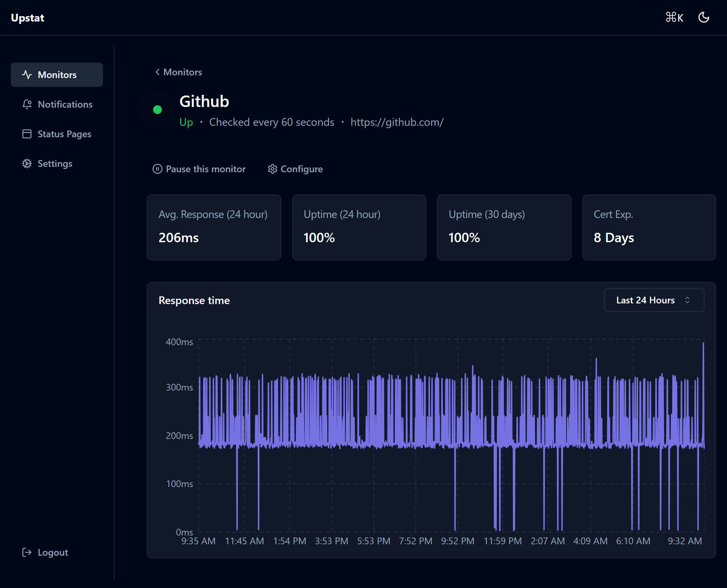Click the dropdown chevron arrows in chart header

687,300
